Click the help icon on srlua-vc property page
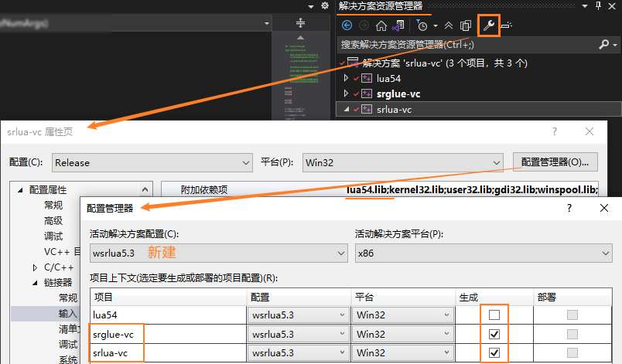Screen dimensions: 622x364 (x=555, y=131)
